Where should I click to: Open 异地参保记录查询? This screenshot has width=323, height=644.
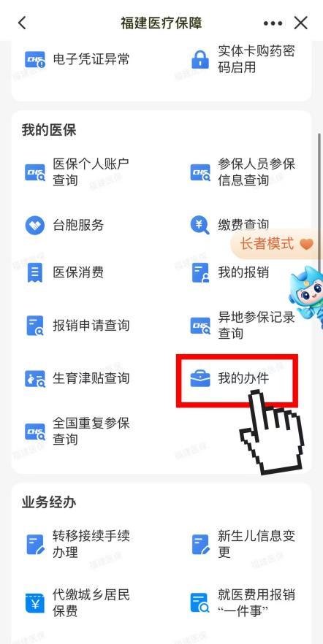243,326
